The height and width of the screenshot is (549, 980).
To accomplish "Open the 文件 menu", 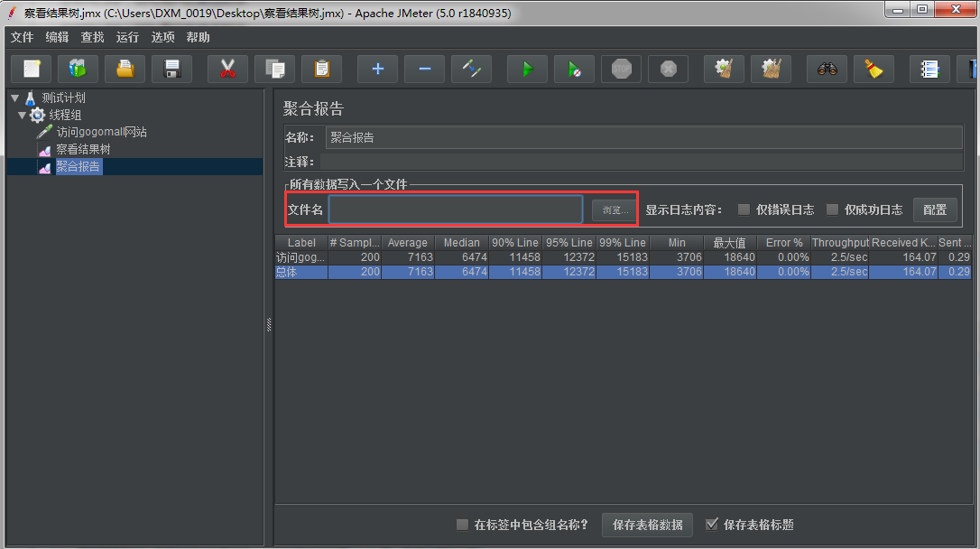I will 22,38.
